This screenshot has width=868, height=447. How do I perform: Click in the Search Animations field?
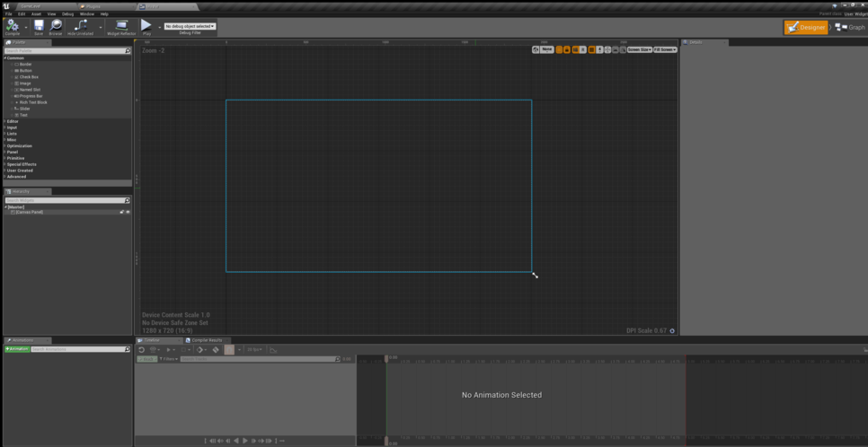81,350
